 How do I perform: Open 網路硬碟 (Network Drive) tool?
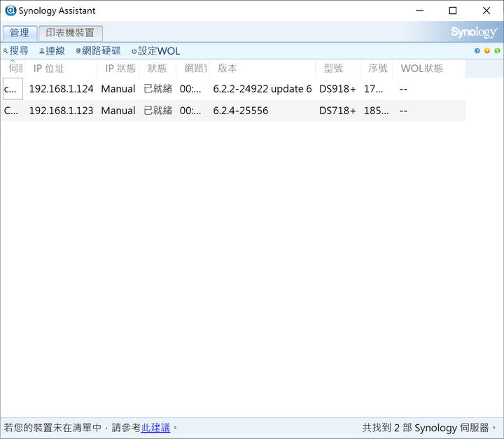[99, 51]
